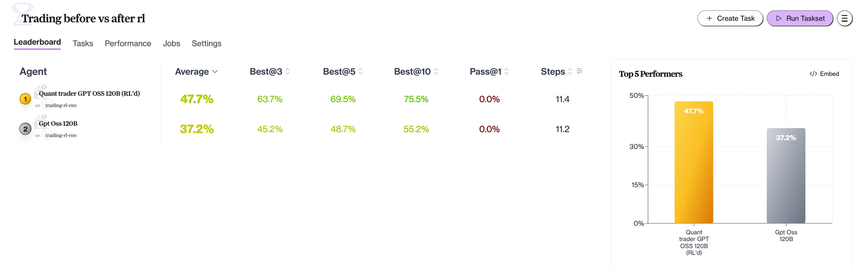Toggle sort on the Best@10 column
Viewport: 868px width, 268px height.
[435, 72]
